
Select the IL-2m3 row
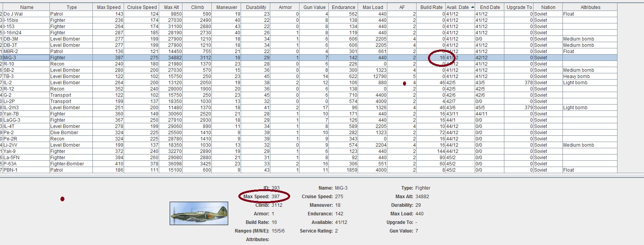point(309,107)
